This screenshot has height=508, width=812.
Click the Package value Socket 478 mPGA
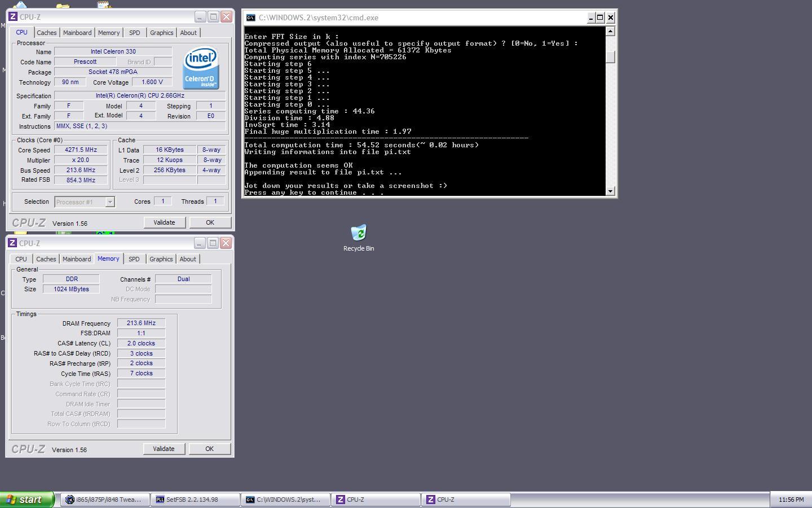[x=113, y=72]
